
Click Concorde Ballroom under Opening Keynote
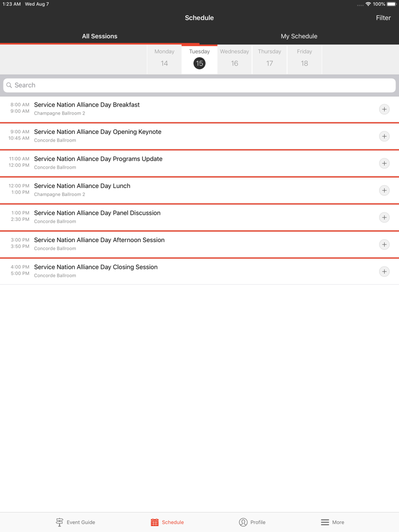click(x=55, y=140)
